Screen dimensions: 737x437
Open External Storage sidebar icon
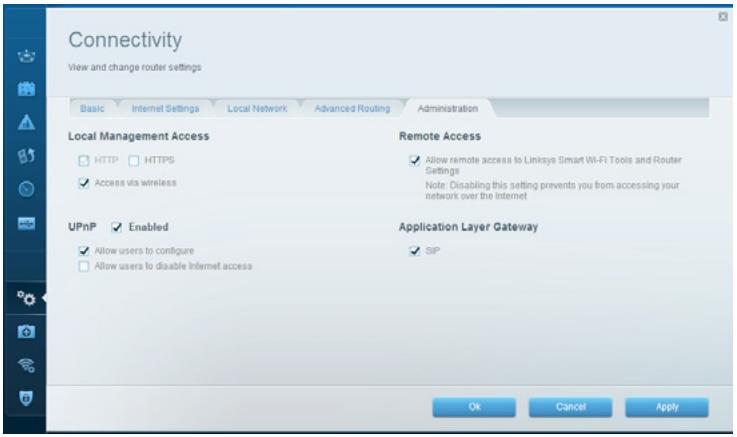(26, 223)
